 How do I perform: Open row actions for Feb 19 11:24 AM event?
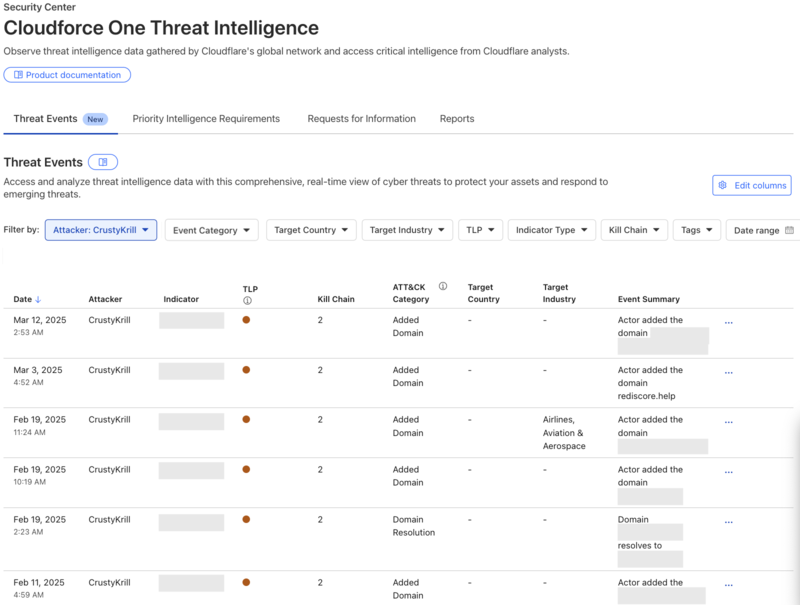click(x=728, y=422)
